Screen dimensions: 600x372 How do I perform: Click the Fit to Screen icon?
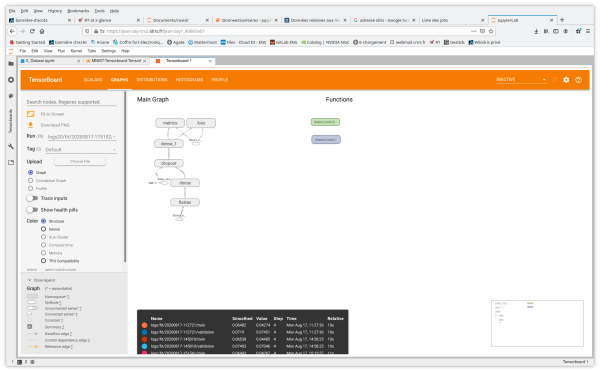[31, 114]
